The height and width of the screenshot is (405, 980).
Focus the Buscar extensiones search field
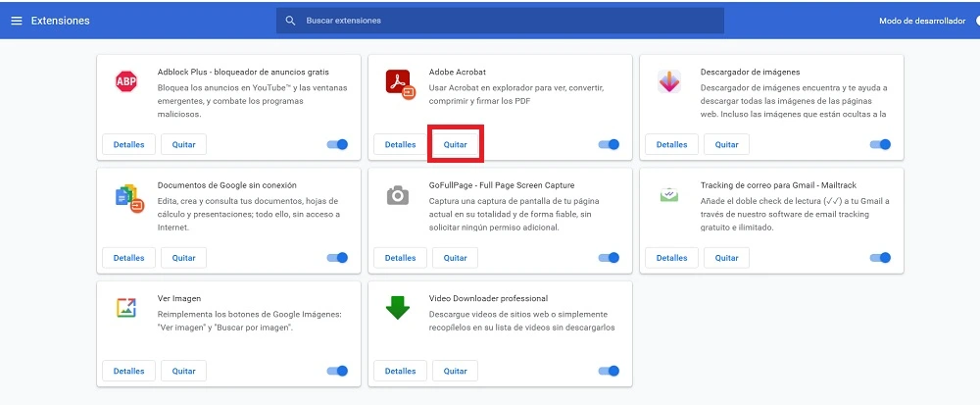pos(500,21)
